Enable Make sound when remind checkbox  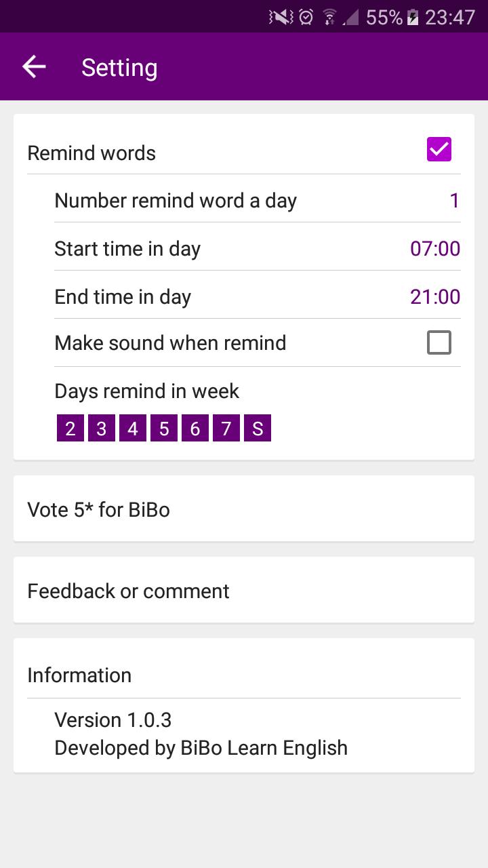pos(439,342)
